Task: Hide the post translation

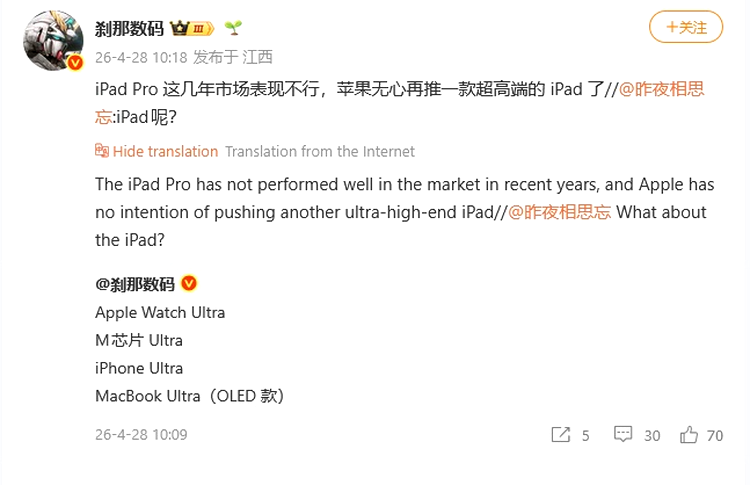Action: (165, 152)
